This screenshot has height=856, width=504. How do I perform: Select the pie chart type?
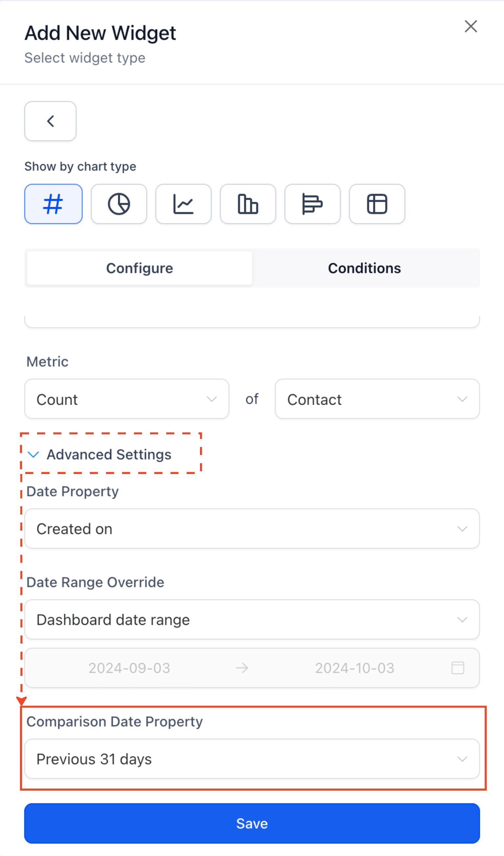coord(119,204)
